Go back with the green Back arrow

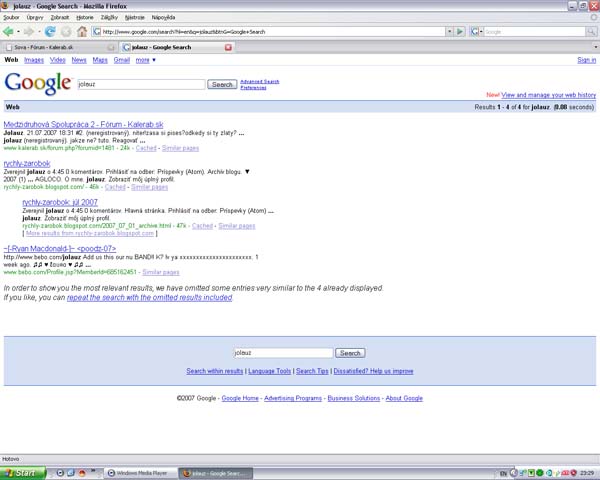pos(8,32)
